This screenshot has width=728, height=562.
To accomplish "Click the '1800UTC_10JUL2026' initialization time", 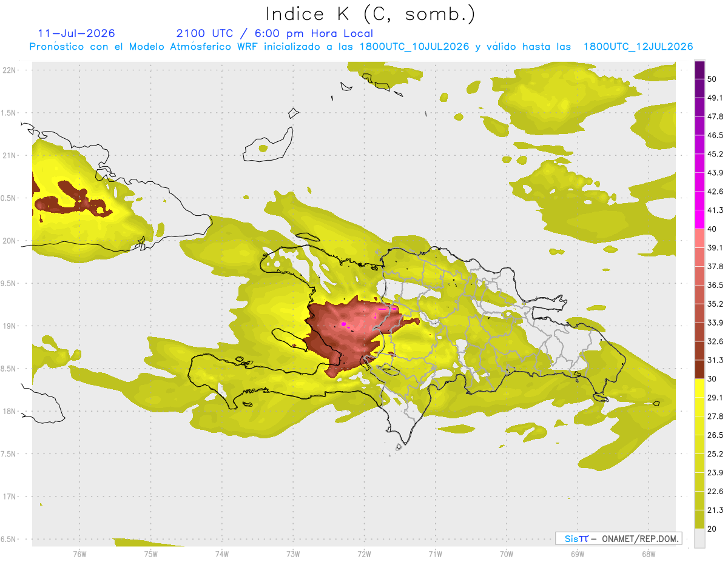I will click(414, 47).
